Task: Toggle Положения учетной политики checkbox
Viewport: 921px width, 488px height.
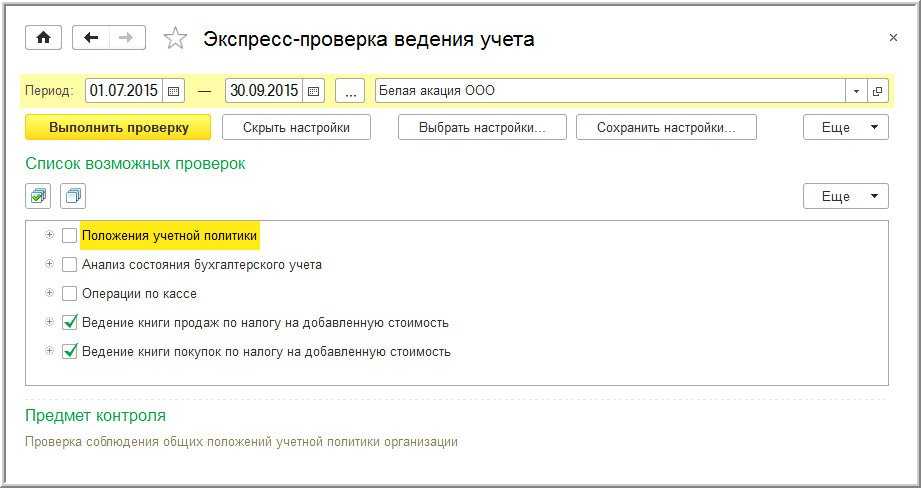Action: pyautogui.click(x=69, y=236)
